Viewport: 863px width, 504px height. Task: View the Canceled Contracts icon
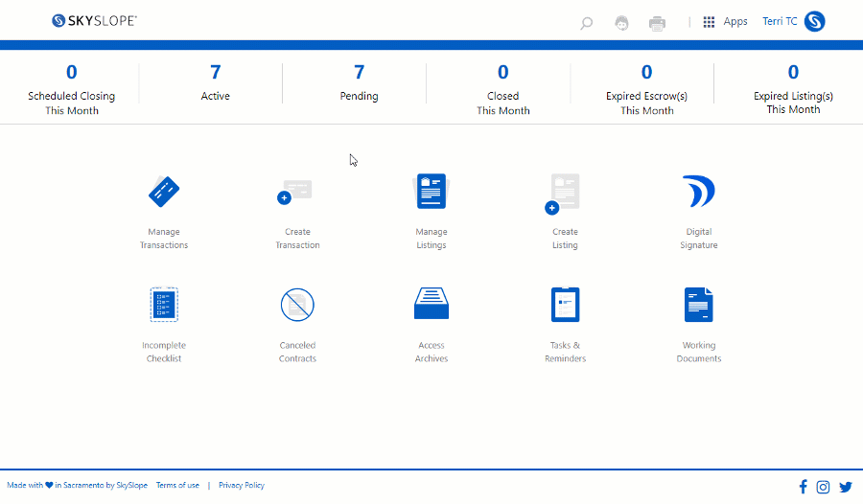tap(297, 305)
